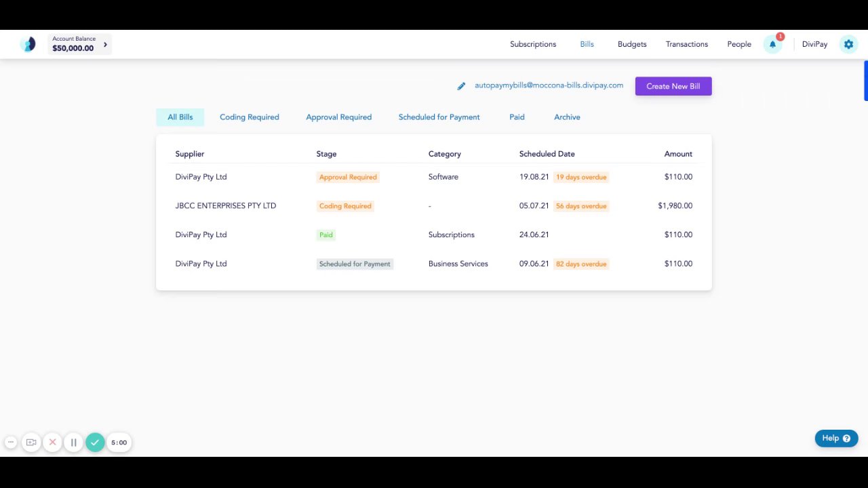Viewport: 868px width, 488px height.
Task: Click the Software category cell
Action: [443, 177]
